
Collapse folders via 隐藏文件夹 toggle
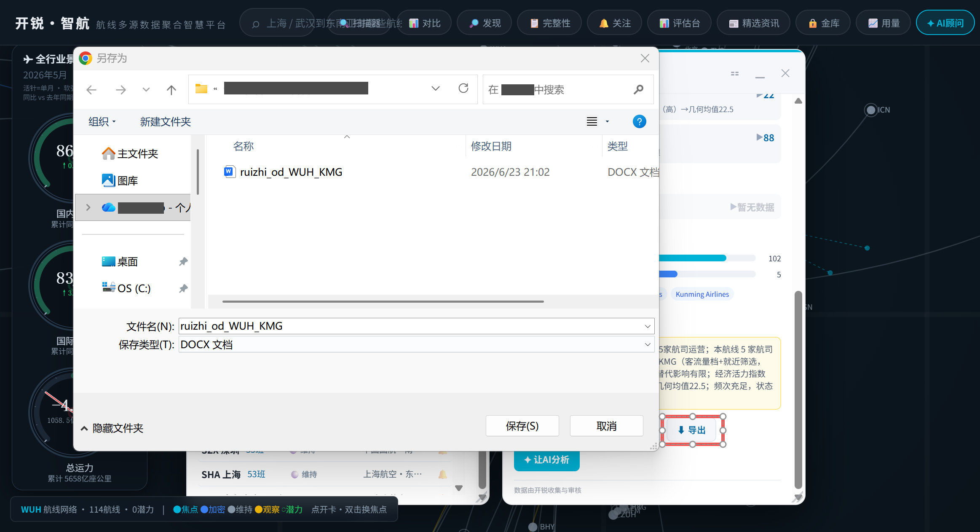[x=112, y=428]
